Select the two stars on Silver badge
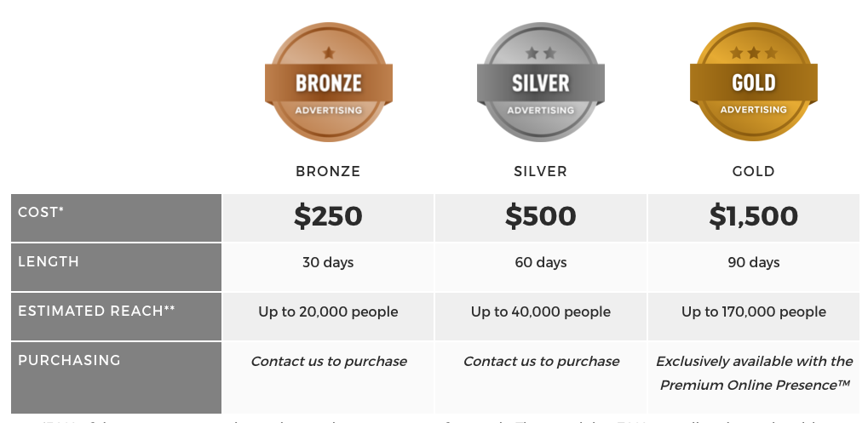The image size is (868, 423). click(541, 53)
